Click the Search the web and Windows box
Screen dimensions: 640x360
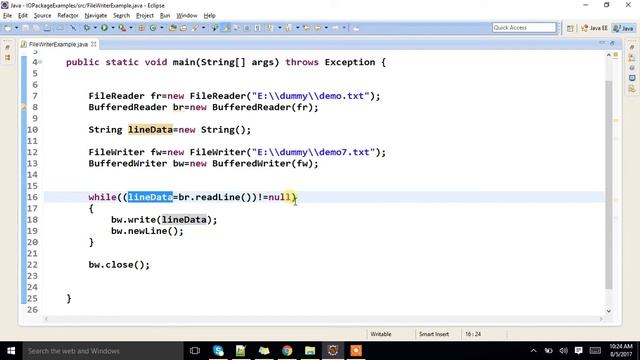[103, 351]
